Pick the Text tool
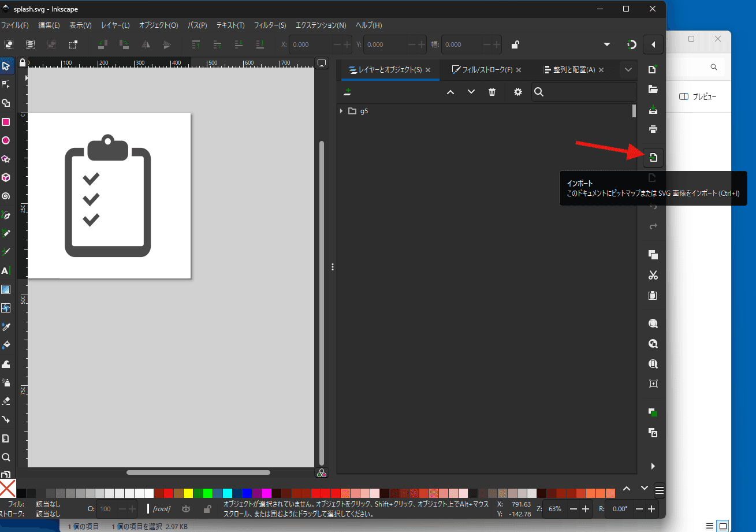The image size is (756, 532). [x=6, y=270]
